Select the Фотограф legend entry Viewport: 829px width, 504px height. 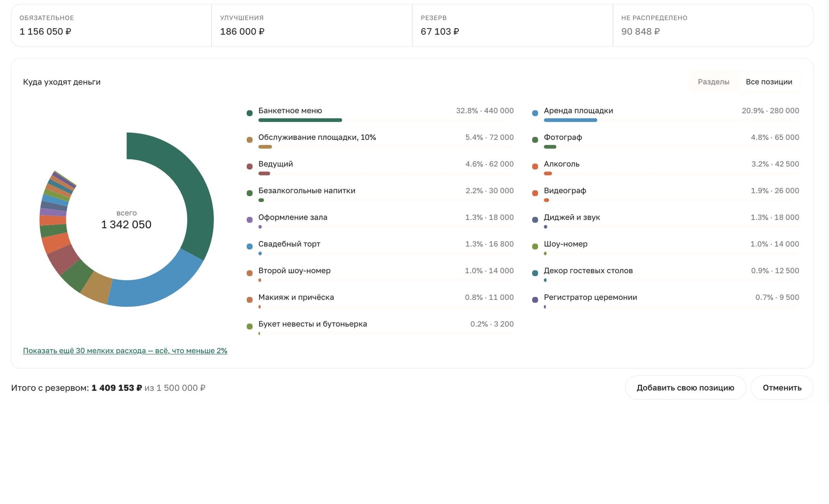point(665,142)
